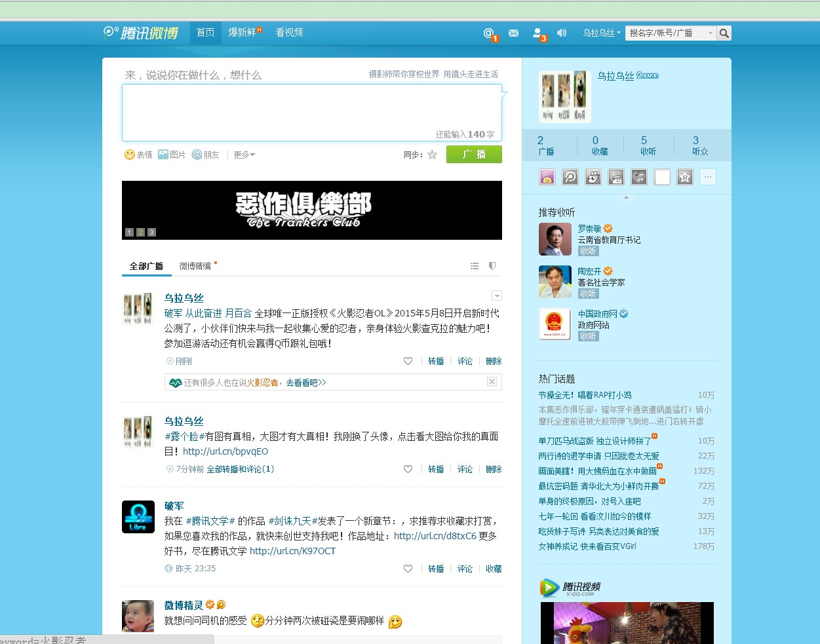Mention a friend using 朋友
Viewport: 820px width, 644px height.
coord(205,155)
